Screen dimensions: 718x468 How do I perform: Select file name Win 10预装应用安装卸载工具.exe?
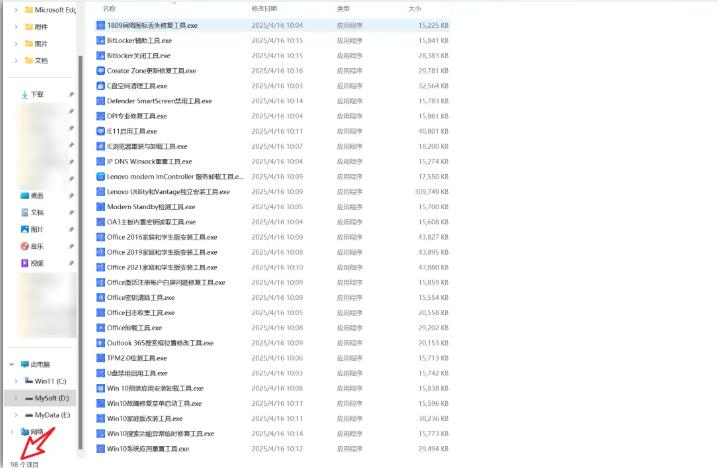155,388
